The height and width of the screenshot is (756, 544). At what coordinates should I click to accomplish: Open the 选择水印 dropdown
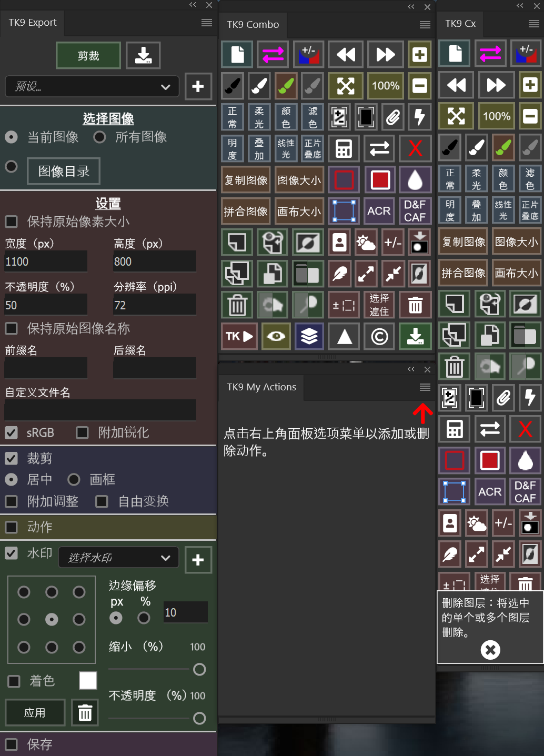(x=118, y=558)
